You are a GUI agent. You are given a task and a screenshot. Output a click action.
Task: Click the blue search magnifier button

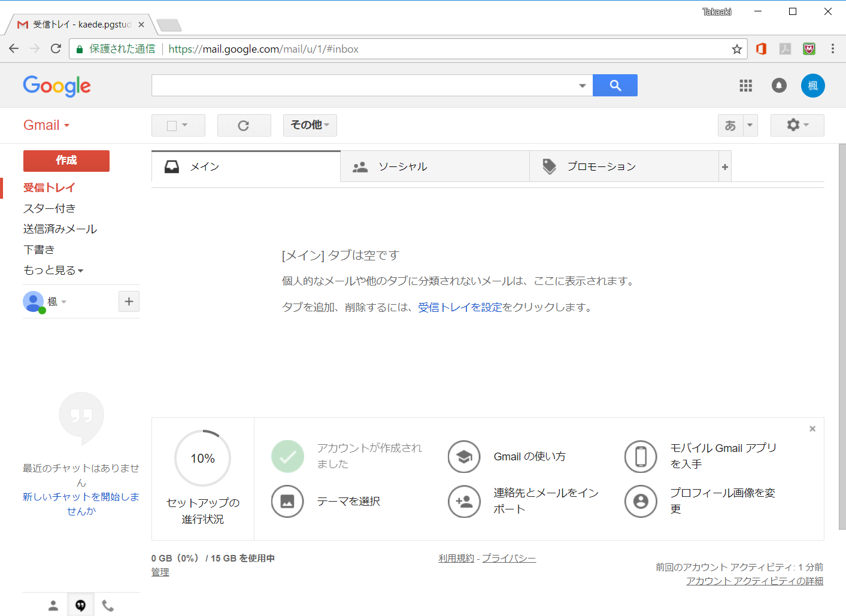click(615, 86)
